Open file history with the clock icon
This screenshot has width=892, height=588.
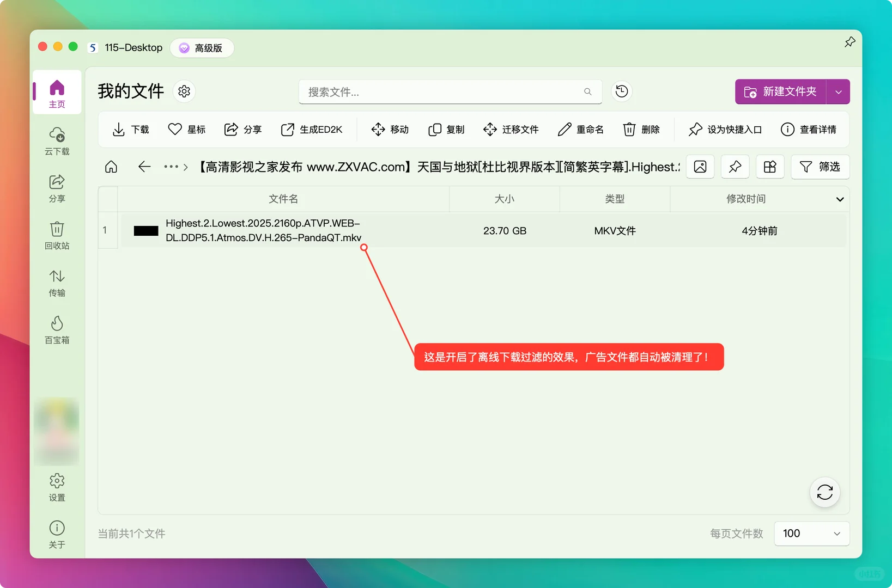(x=621, y=91)
